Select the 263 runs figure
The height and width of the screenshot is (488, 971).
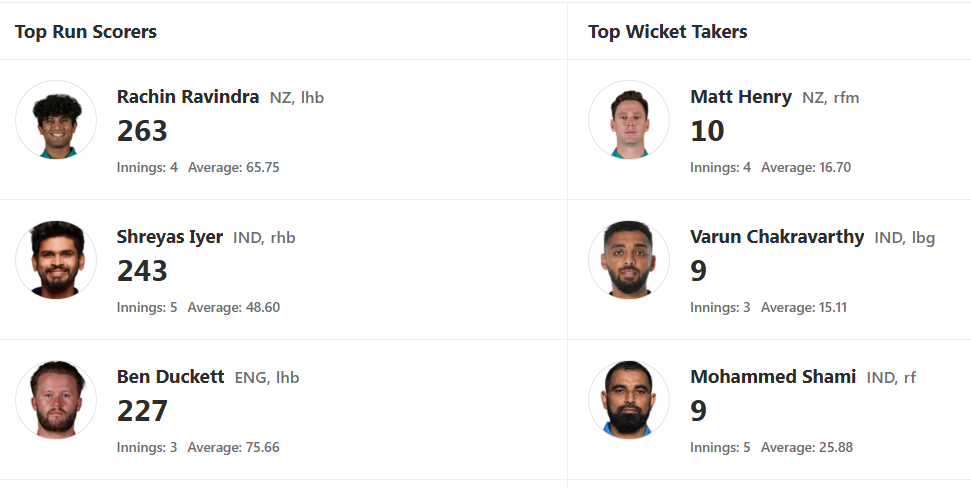(142, 131)
